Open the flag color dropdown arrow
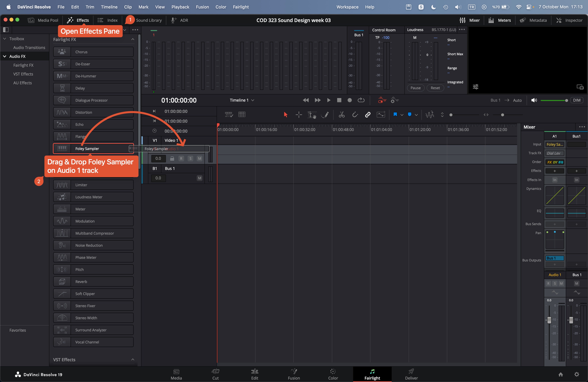588x382 pixels. tap(402, 115)
